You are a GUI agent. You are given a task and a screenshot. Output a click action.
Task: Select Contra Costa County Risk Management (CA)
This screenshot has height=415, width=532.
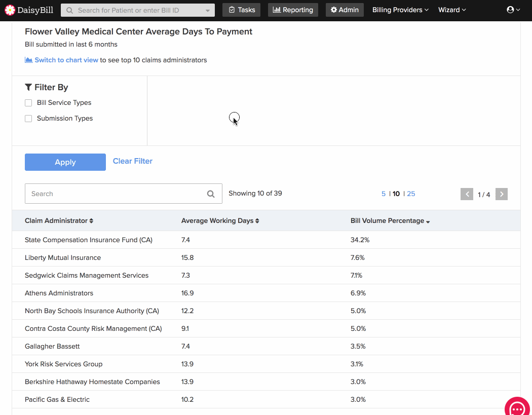[266, 328]
